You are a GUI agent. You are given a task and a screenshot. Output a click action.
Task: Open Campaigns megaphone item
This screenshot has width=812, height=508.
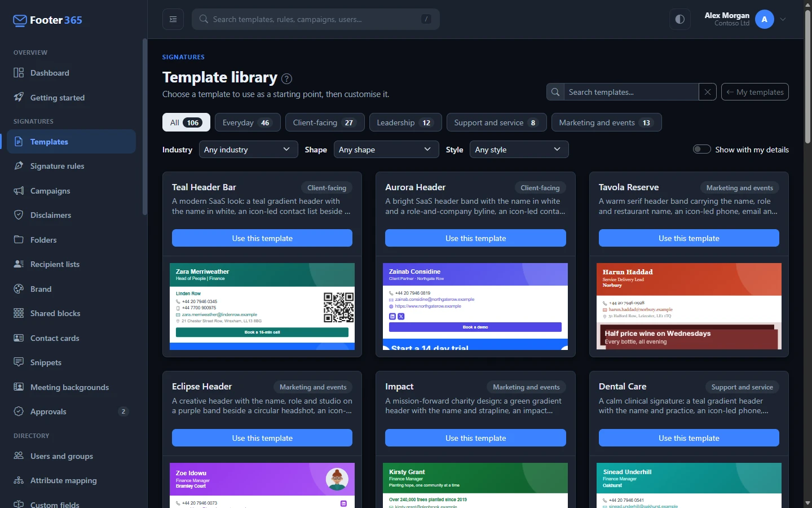pos(72,191)
